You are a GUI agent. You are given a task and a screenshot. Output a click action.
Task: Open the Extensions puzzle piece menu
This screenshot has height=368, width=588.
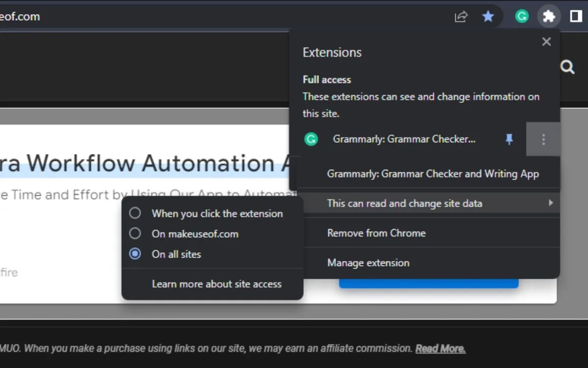549,16
